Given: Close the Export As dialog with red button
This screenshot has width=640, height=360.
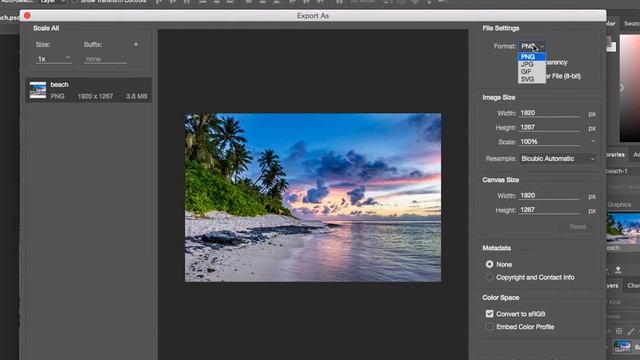Looking at the screenshot, I should pyautogui.click(x=27, y=16).
